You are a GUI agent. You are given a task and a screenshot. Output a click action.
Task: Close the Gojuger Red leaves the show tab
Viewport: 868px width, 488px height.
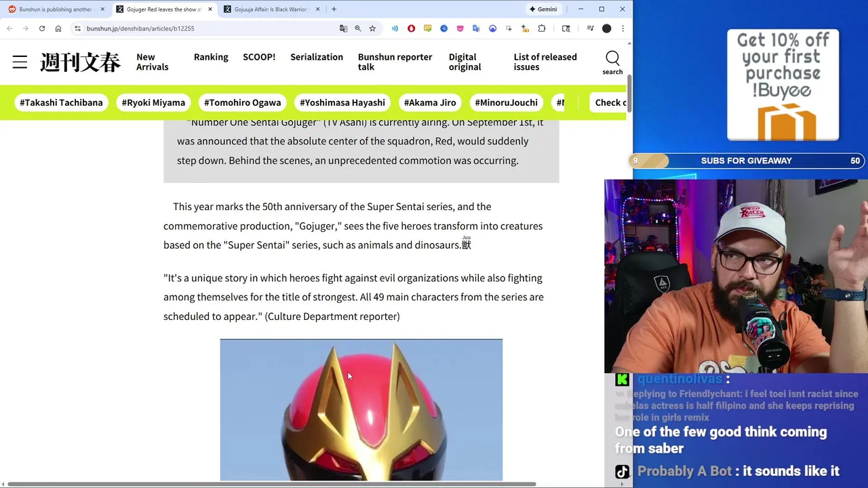(210, 9)
